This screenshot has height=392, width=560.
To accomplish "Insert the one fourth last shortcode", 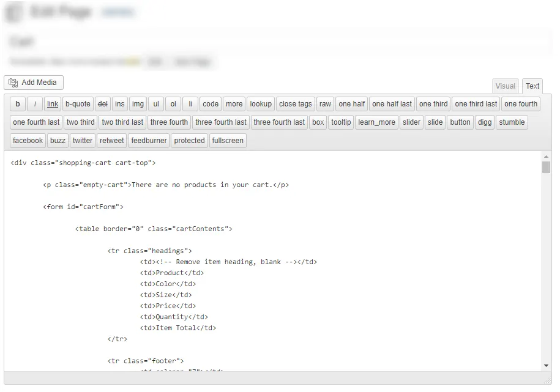I will click(36, 122).
